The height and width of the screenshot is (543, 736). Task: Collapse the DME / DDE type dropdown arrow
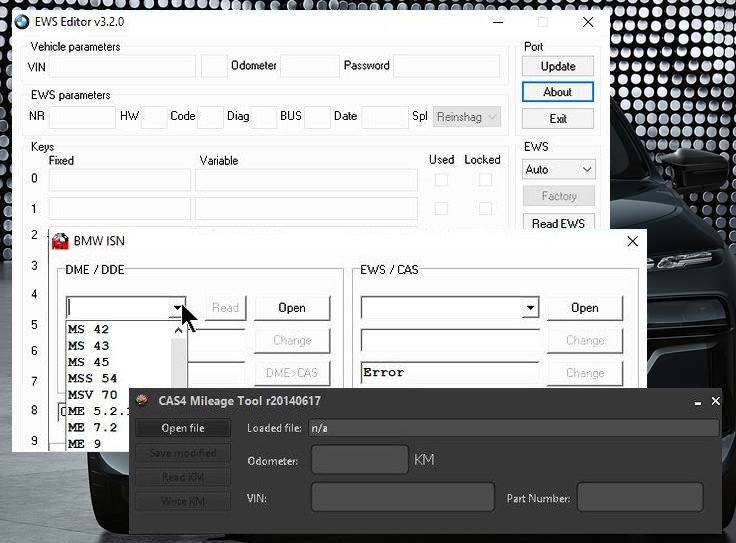tap(177, 308)
